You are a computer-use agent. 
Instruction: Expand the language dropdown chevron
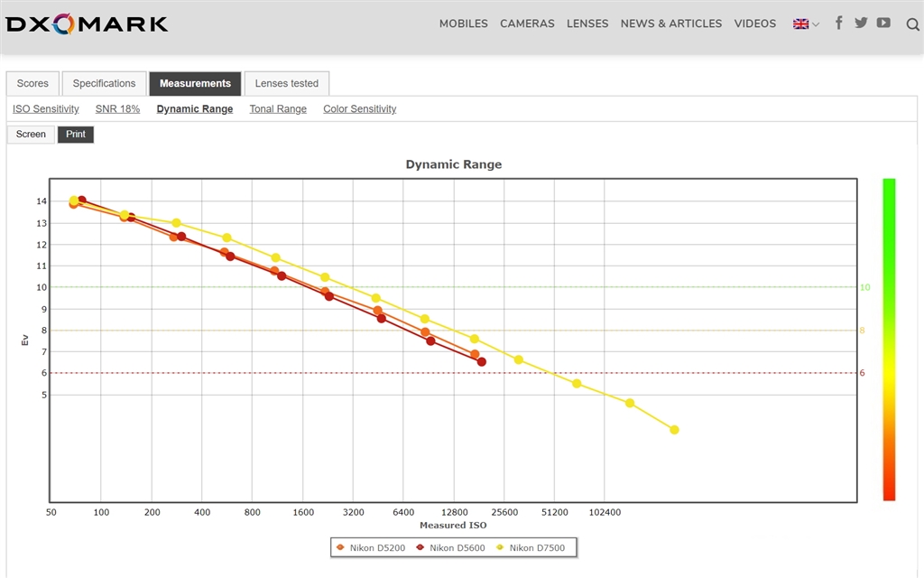[816, 24]
